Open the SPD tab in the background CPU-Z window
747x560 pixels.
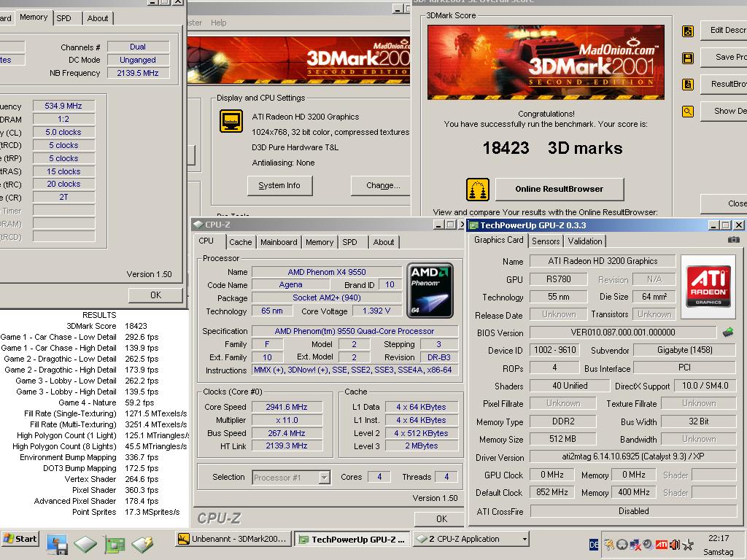coord(64,18)
